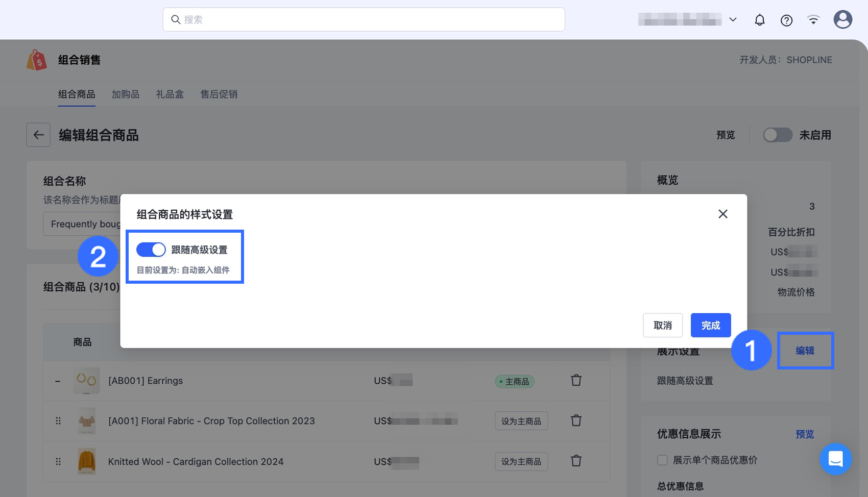Click the Knitted Wool Cardigan thumbnail
The image size is (868, 497).
click(86, 461)
